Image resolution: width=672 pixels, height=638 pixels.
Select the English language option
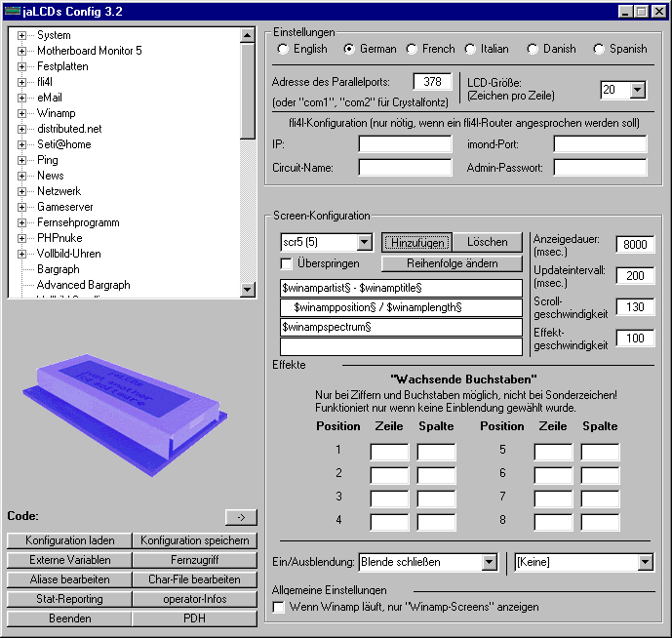click(x=284, y=49)
